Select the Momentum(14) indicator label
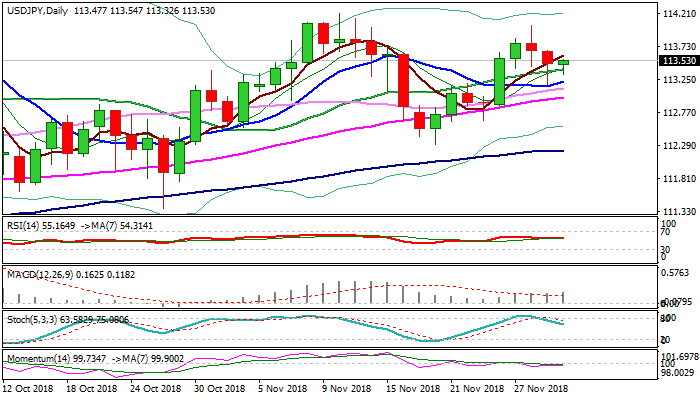The image size is (700, 400). (34, 356)
